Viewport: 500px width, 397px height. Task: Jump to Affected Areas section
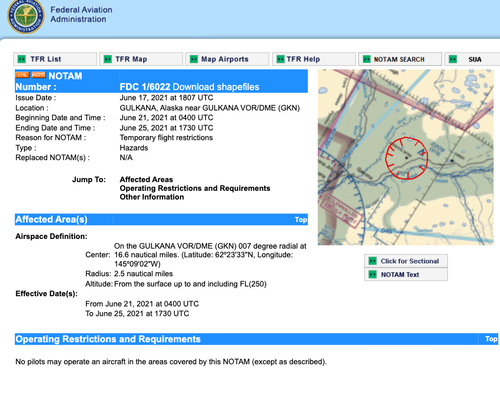click(x=146, y=179)
